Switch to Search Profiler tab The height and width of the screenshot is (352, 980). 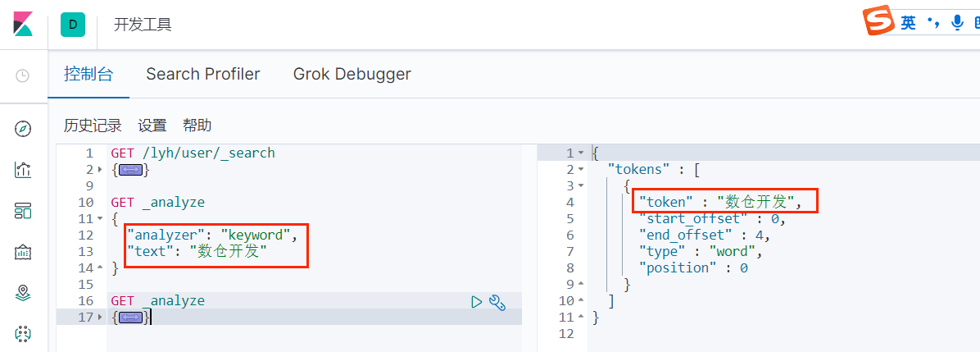(x=203, y=74)
